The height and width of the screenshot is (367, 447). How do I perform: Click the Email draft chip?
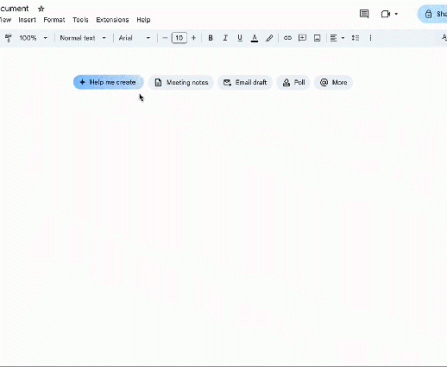(245, 82)
